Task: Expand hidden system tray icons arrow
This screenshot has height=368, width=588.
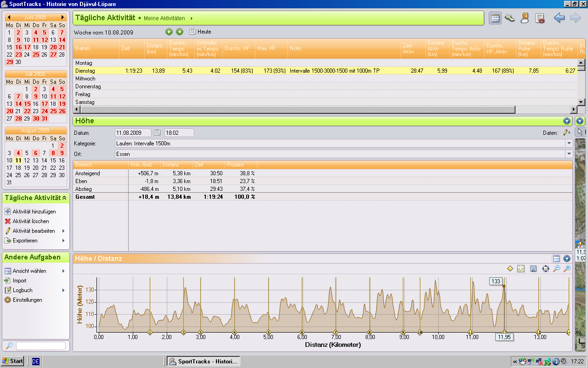Action: point(515,362)
